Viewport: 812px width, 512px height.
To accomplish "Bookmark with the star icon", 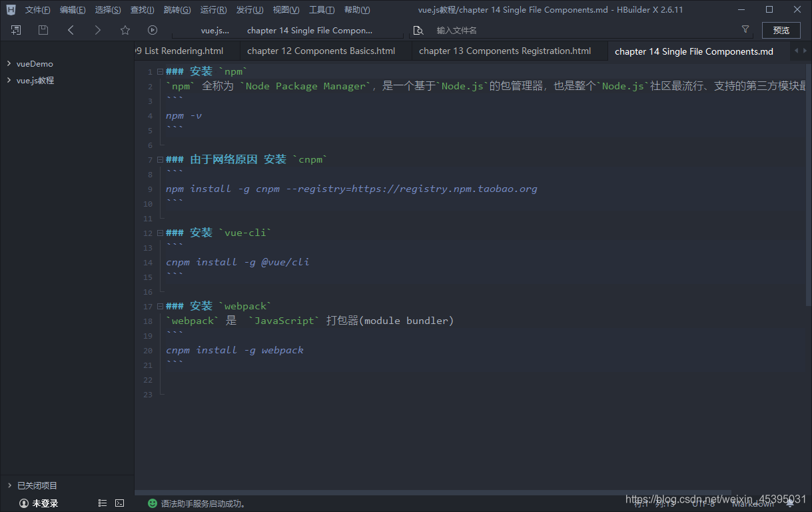I will [125, 30].
